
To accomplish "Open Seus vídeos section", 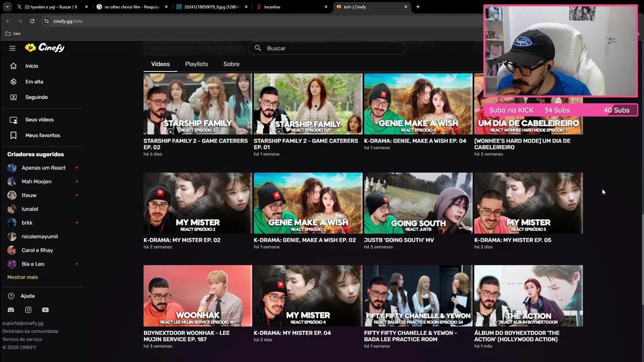I will [x=39, y=120].
